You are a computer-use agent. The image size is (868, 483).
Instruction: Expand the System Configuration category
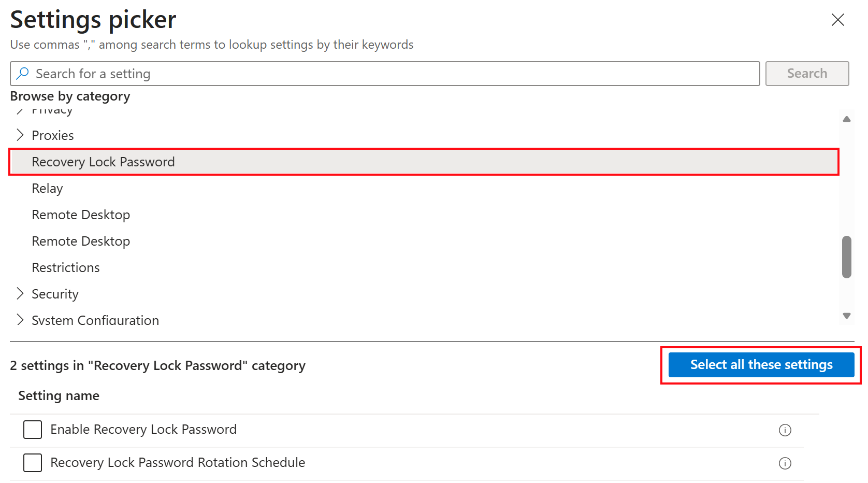click(x=20, y=320)
